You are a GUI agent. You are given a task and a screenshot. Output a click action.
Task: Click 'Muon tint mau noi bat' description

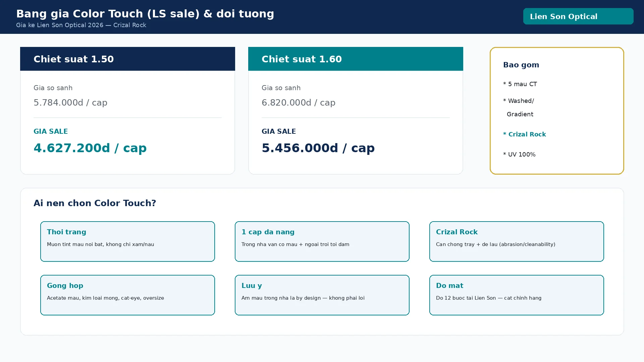pyautogui.click(x=101, y=244)
